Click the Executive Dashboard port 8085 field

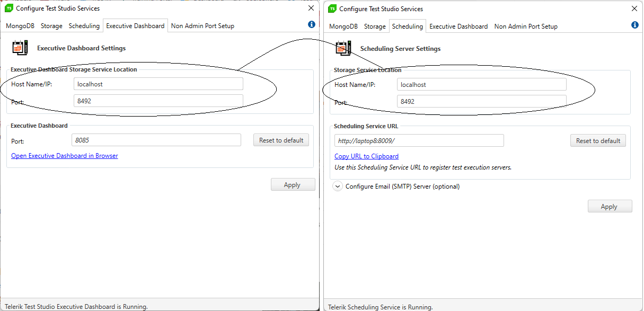(x=156, y=140)
